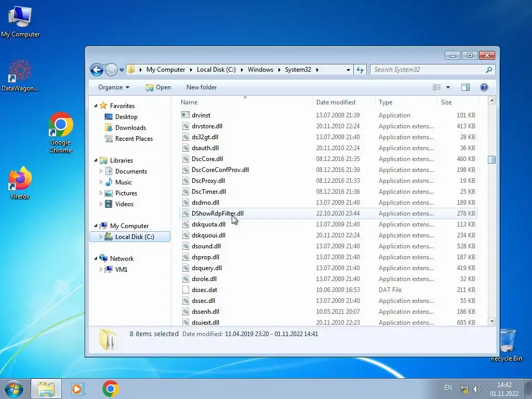The width and height of the screenshot is (532, 399).
Task: Collapse the Favorites section
Action: (x=96, y=106)
